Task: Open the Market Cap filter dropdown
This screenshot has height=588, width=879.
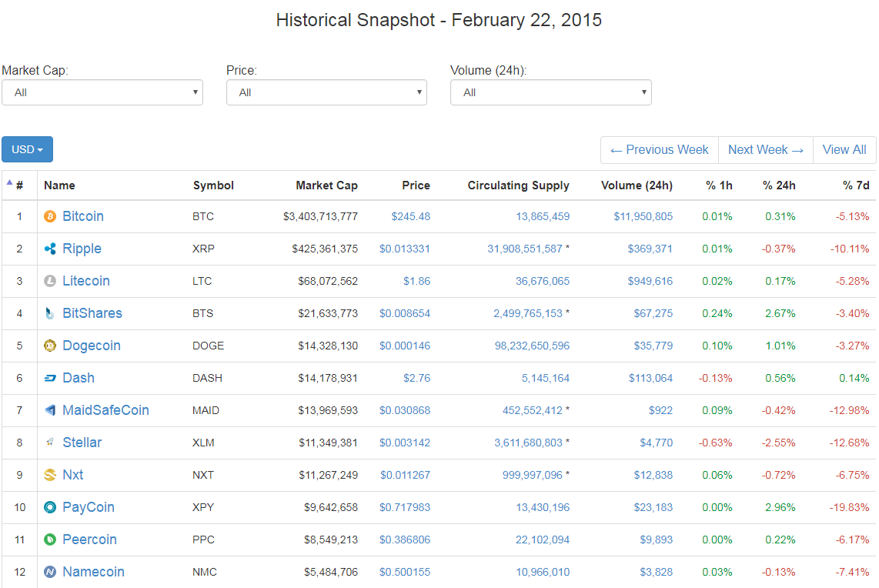Action: [x=102, y=92]
